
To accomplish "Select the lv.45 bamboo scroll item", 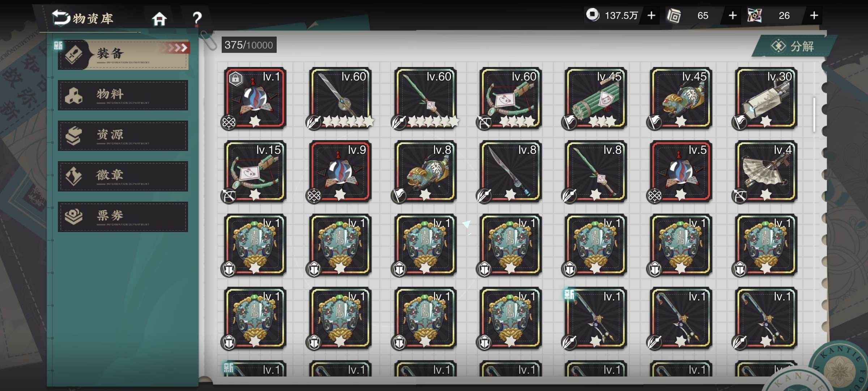I will pos(596,98).
